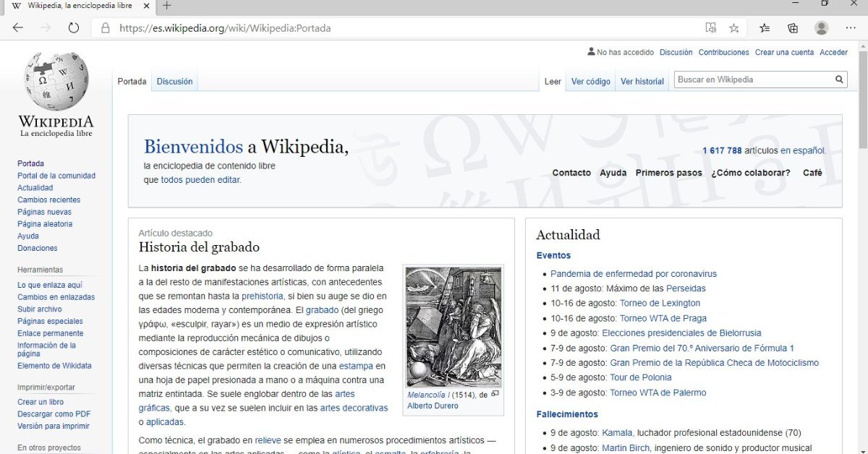Select the Leer tab
This screenshot has height=454, width=868.
[553, 82]
